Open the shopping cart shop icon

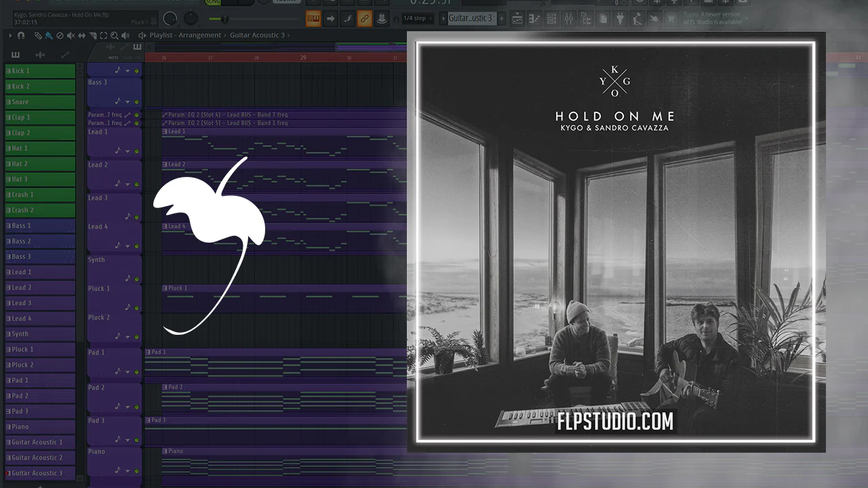(x=671, y=18)
